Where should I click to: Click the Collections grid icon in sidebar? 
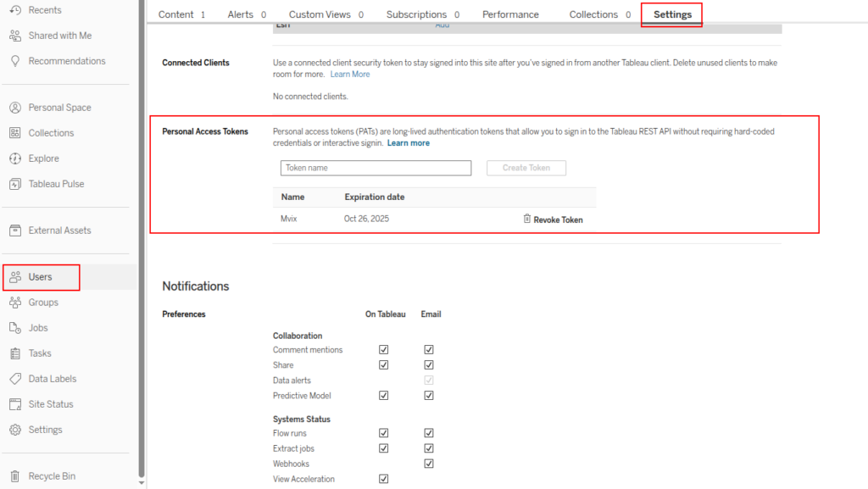[x=15, y=133]
